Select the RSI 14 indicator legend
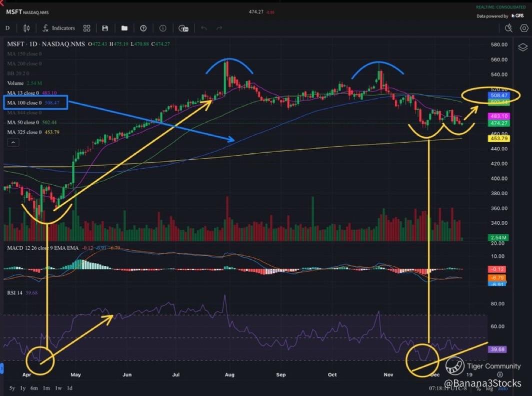532x396 pixels. coord(22,293)
